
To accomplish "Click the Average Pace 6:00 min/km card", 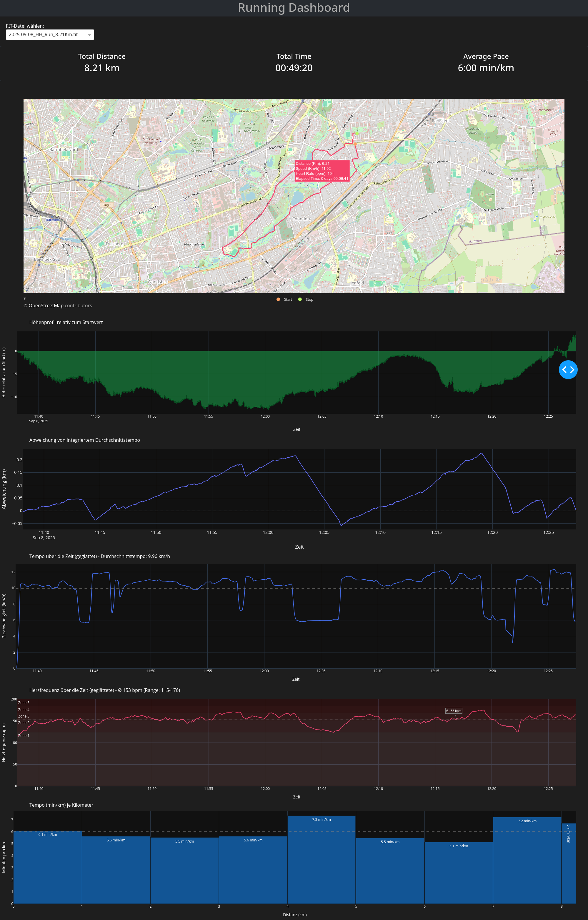I will click(x=486, y=63).
